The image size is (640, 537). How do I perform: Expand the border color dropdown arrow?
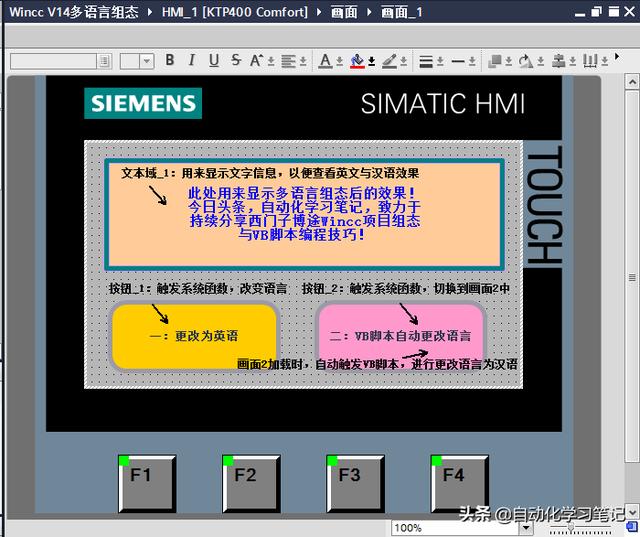404,62
